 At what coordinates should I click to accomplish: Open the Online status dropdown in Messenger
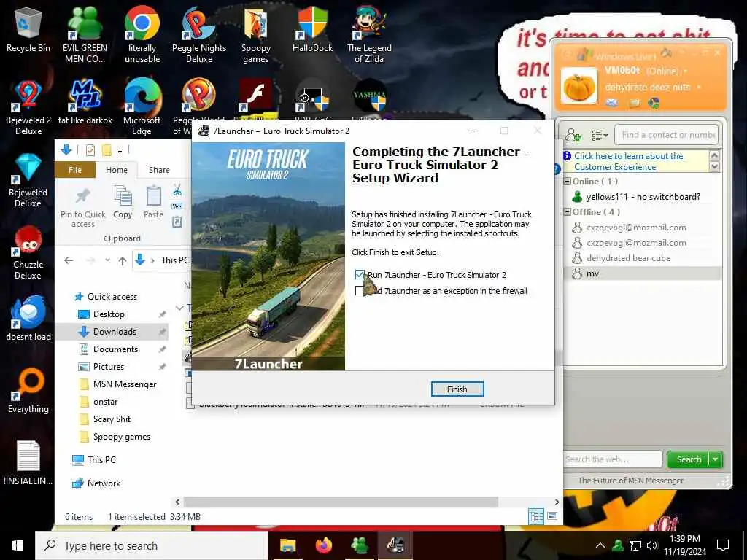click(686, 71)
